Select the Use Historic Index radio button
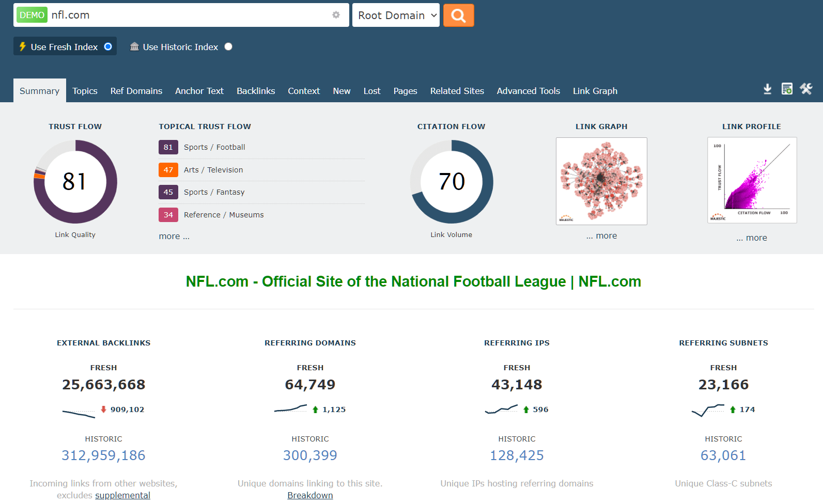Viewport: 823px width, 504px height. tap(228, 46)
